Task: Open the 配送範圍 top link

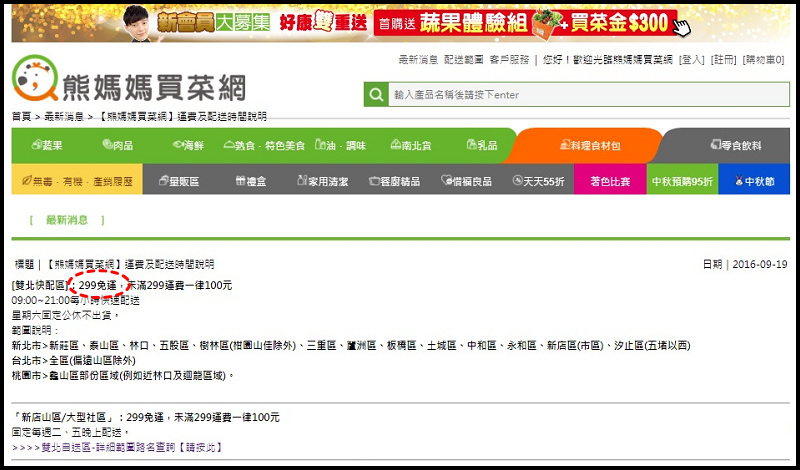Action: (x=463, y=60)
